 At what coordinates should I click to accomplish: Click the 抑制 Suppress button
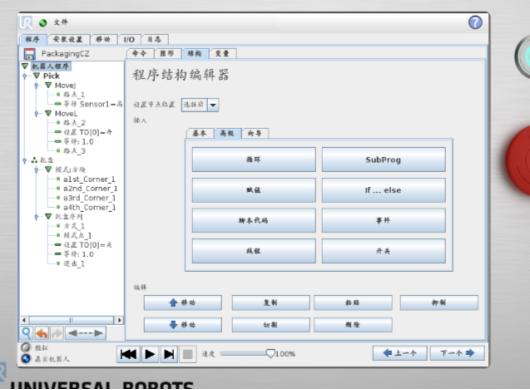point(439,303)
